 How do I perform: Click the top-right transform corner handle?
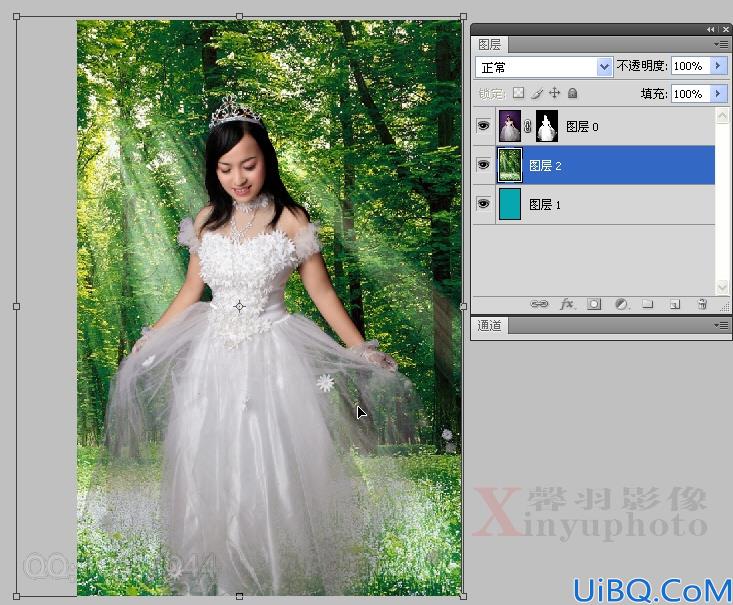click(463, 16)
